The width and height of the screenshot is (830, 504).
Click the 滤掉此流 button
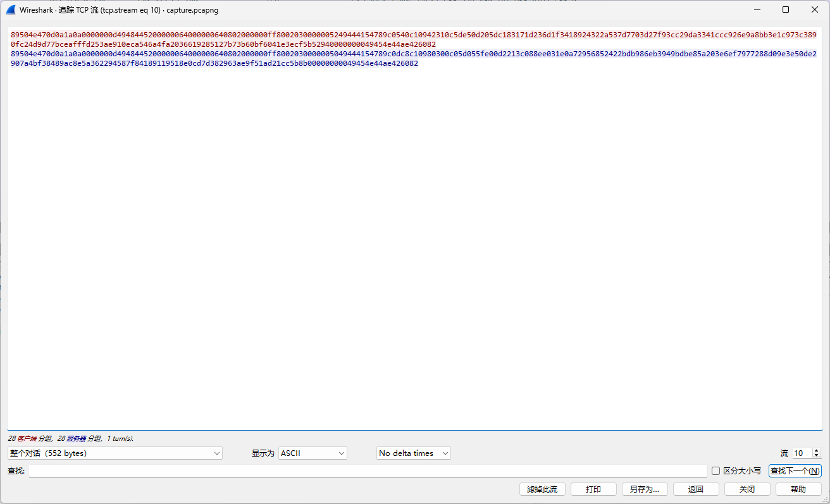pyautogui.click(x=542, y=489)
